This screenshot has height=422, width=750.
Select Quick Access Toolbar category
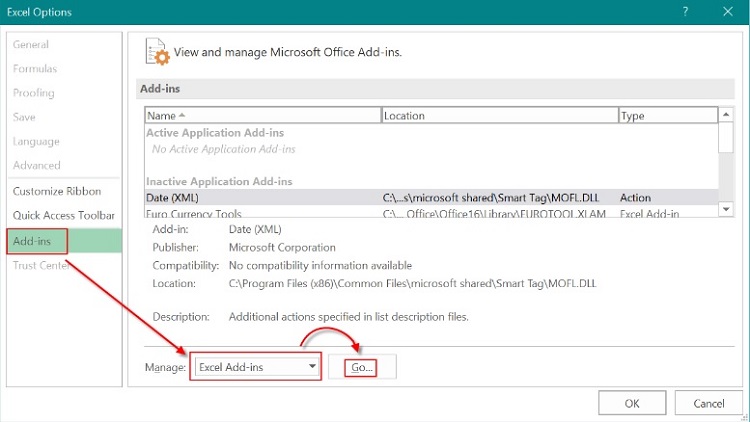[64, 215]
